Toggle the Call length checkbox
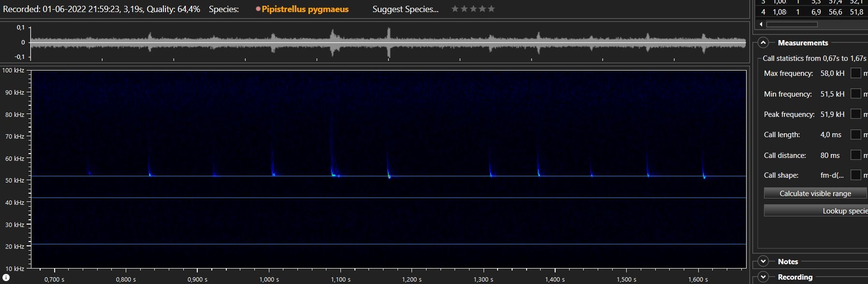868x284 pixels. click(855, 134)
